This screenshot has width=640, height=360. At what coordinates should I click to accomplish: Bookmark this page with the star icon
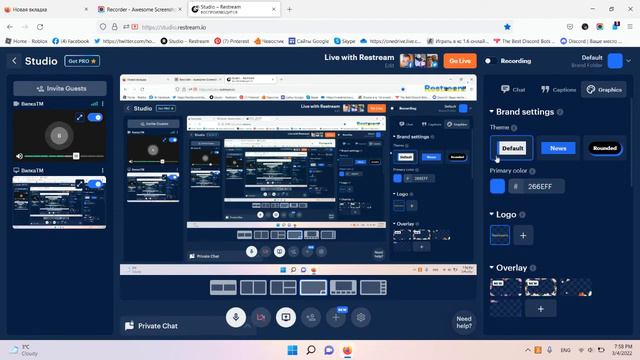pyautogui.click(x=507, y=27)
